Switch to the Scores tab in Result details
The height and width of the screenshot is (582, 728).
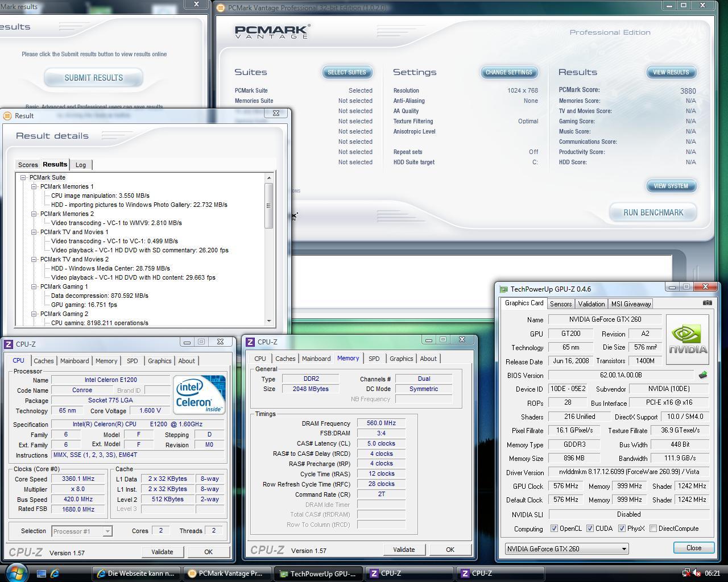(x=28, y=165)
